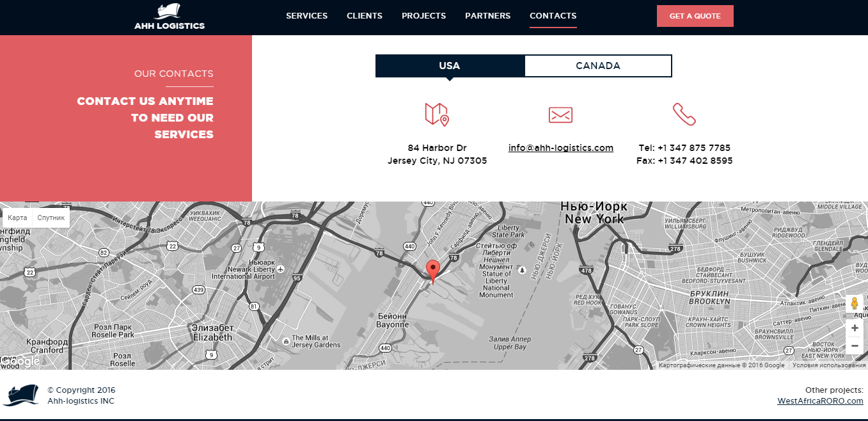Zoom in the map with plus
This screenshot has height=421, width=868.
pyautogui.click(x=855, y=328)
